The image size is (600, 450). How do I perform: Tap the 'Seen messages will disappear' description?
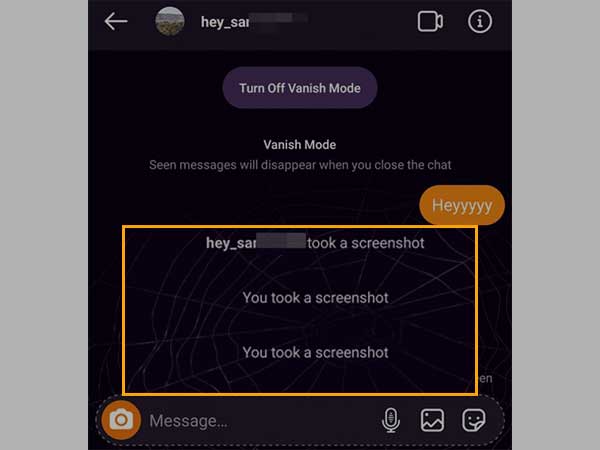[x=300, y=165]
